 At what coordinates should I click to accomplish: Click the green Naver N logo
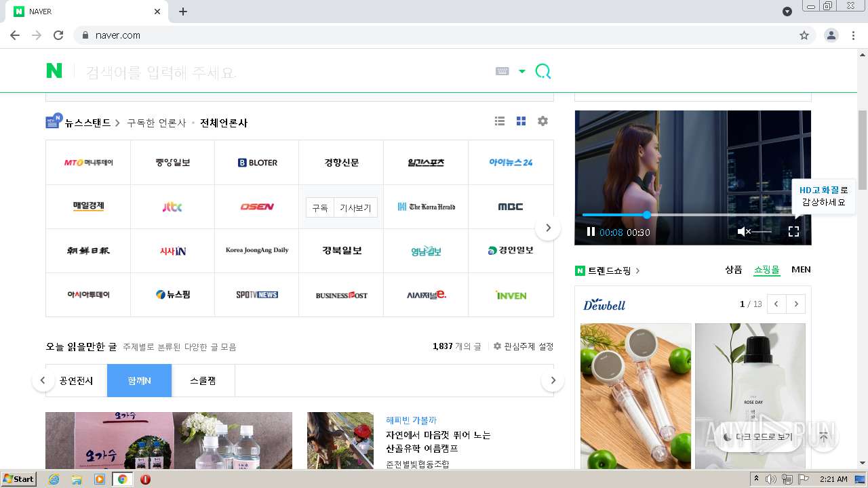pyautogui.click(x=54, y=70)
